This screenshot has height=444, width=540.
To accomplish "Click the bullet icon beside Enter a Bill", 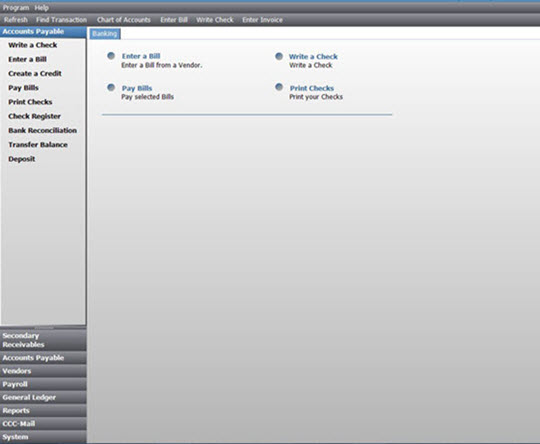I will coord(111,56).
